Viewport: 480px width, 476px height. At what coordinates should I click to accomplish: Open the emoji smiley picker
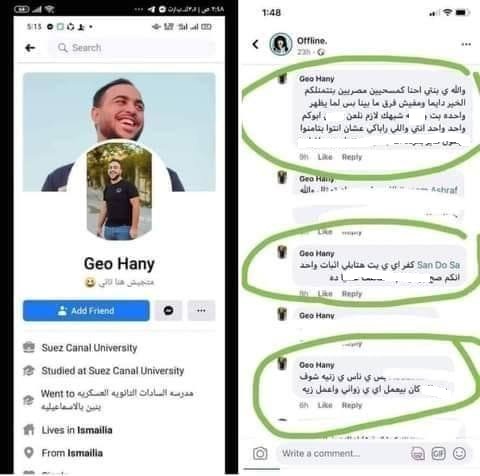[459, 453]
